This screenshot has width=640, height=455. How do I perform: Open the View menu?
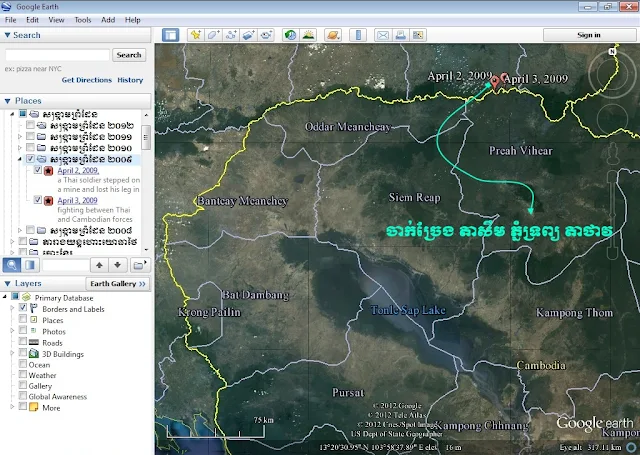click(x=56, y=20)
